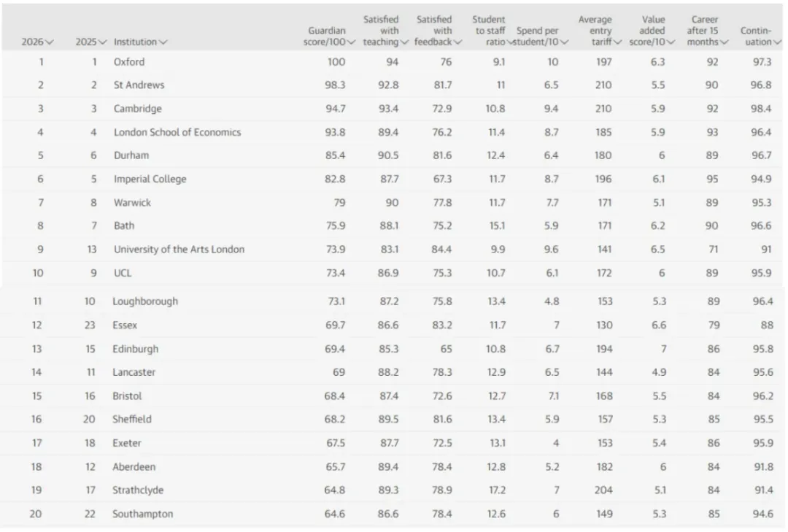Open University of the Arts London entry
The width and height of the screenshot is (788, 532).
(179, 249)
